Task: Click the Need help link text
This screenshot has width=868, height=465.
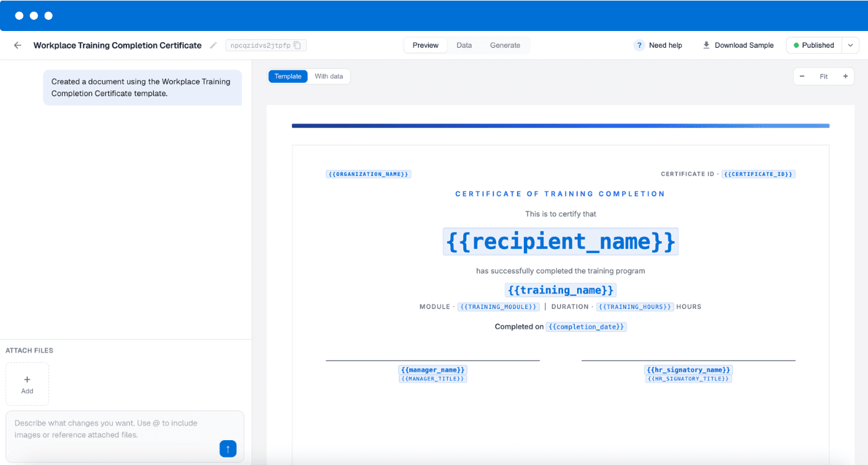Action: (665, 45)
